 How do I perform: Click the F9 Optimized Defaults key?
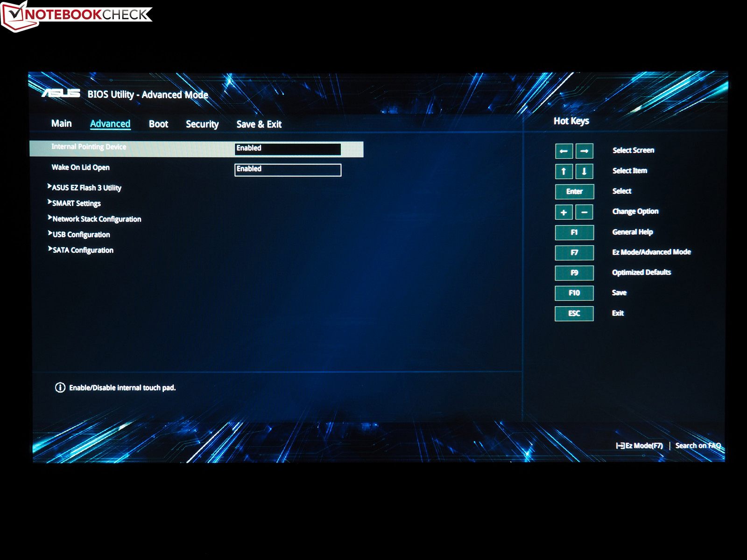pyautogui.click(x=574, y=273)
